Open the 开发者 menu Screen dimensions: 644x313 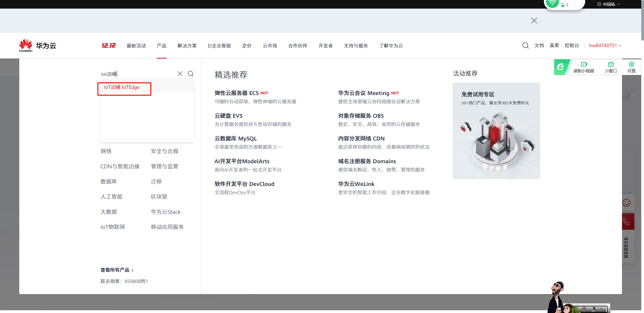click(x=326, y=45)
